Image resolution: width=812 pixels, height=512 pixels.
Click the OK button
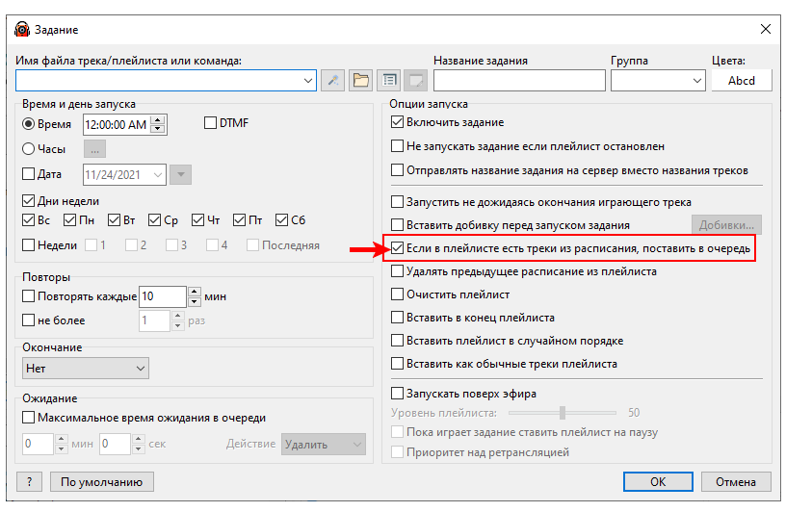click(658, 482)
